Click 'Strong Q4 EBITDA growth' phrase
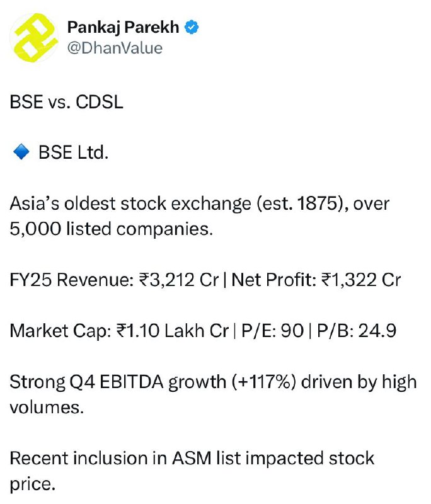The image size is (431, 504). (118, 382)
